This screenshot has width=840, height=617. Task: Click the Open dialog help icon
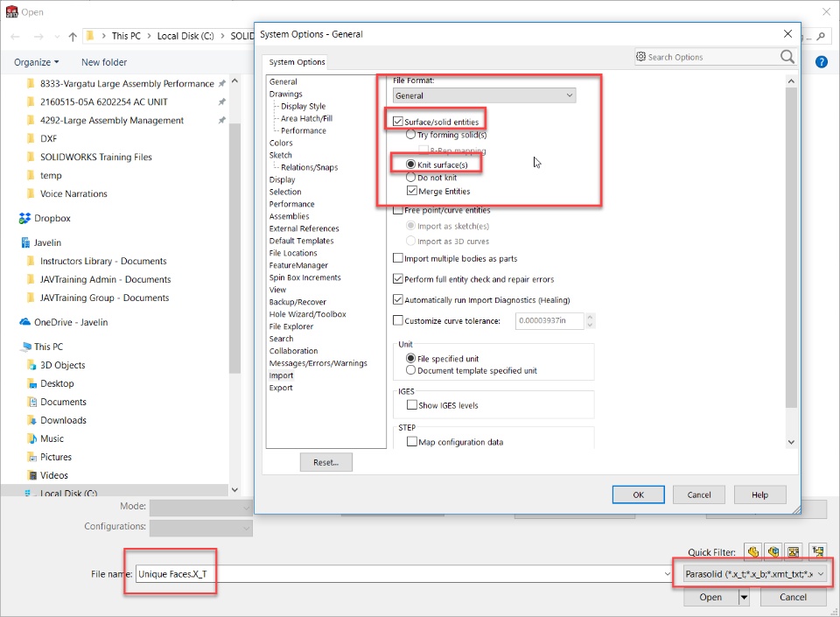(x=822, y=61)
